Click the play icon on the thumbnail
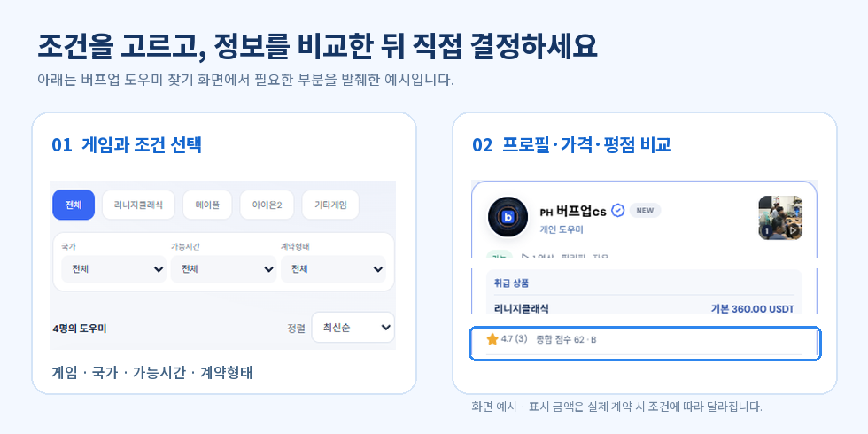Viewport: 868px width, 434px height. point(794,230)
